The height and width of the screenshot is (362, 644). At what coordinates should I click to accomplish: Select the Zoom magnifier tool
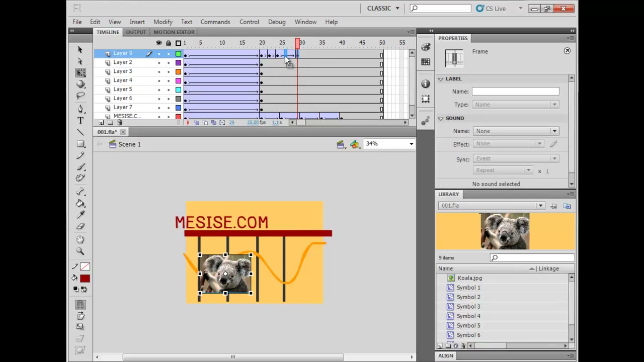(80, 251)
